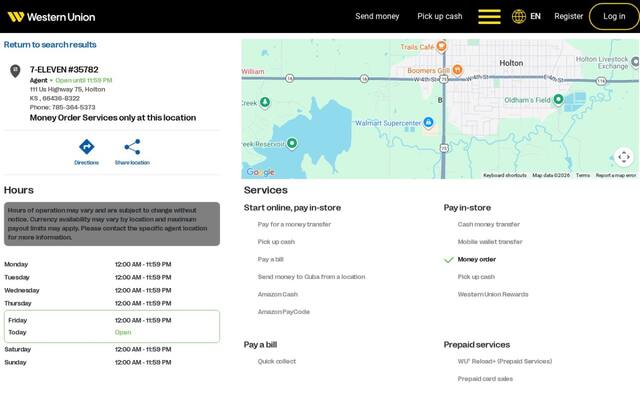Click the map camera controls button
Screen dimensions: 640x400
(x=624, y=157)
